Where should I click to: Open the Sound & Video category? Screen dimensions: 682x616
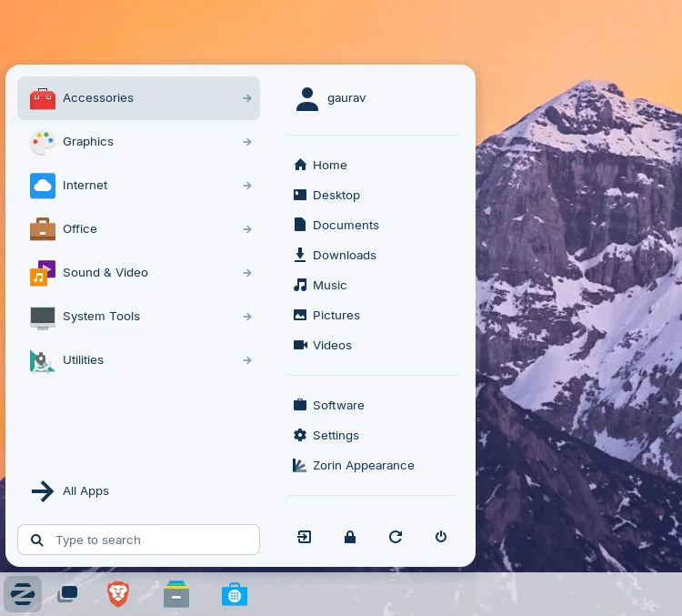(x=139, y=273)
